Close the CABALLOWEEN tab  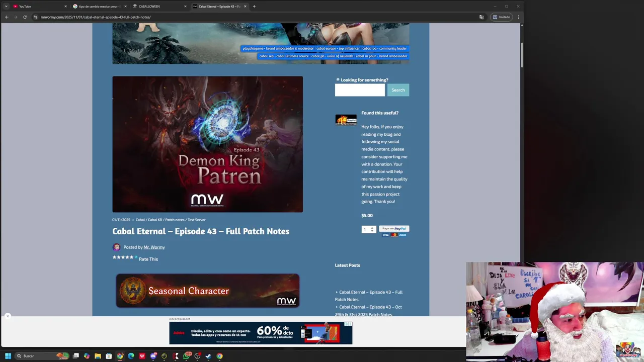point(185,7)
